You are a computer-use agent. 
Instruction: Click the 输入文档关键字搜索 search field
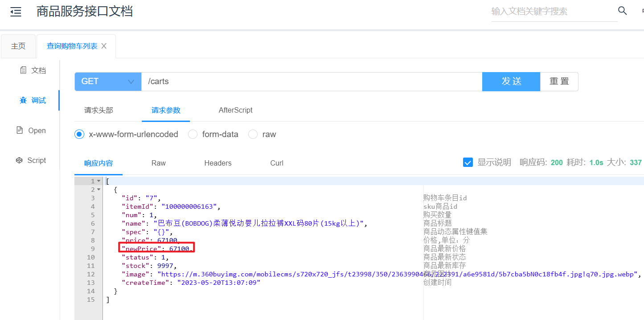click(x=554, y=11)
